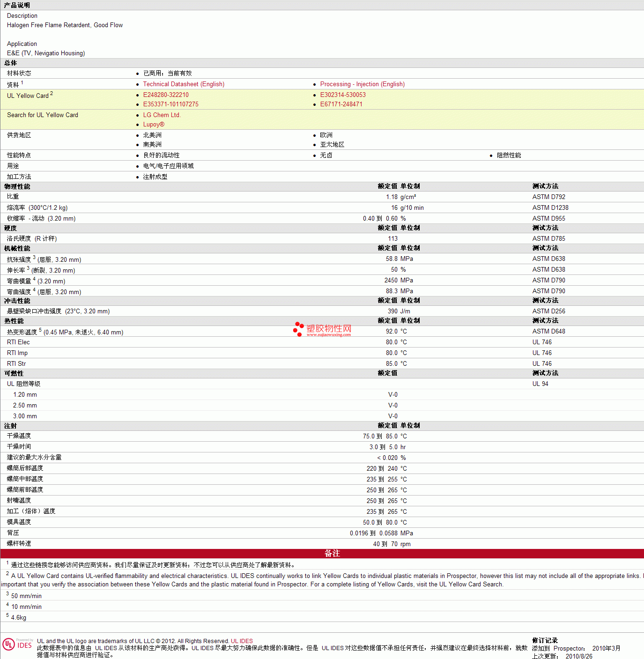
Task: Click the 射嘴温度 row label
Action: (19, 501)
